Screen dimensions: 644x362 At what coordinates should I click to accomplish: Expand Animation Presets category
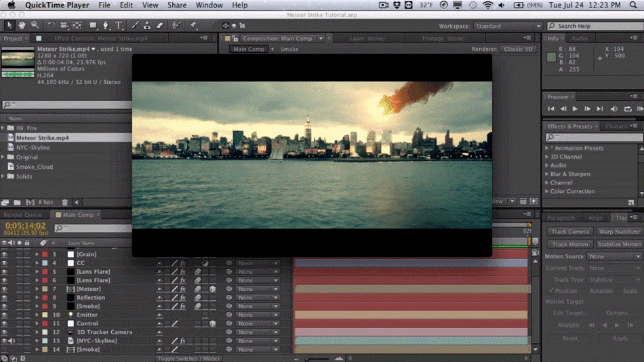pos(546,148)
